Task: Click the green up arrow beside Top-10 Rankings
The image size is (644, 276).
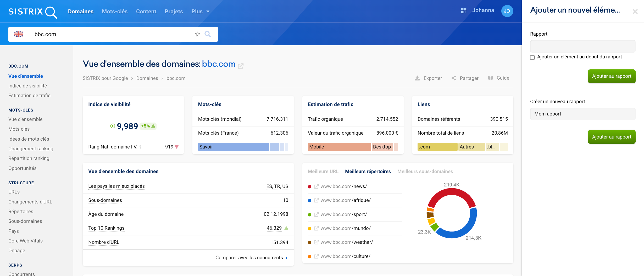Action: [286, 228]
